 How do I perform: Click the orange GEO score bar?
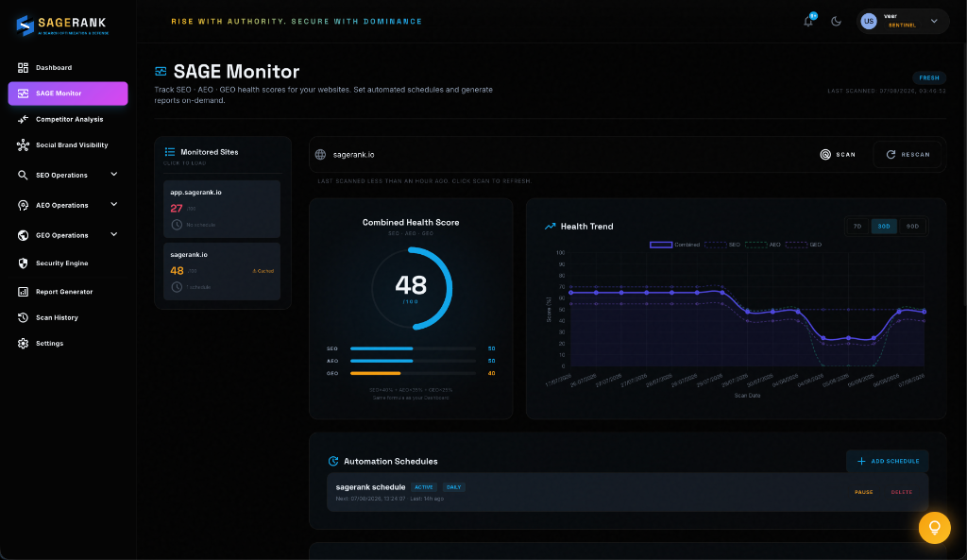click(x=375, y=373)
